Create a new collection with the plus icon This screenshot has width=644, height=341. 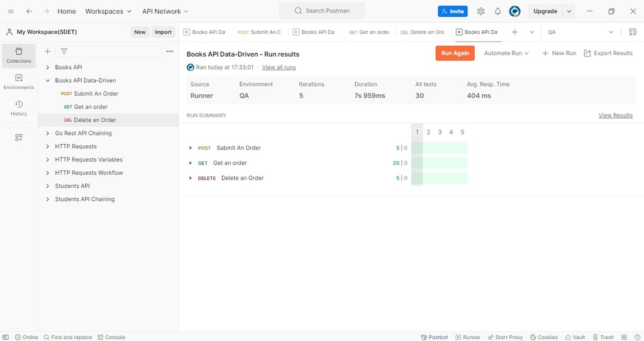pos(48,51)
